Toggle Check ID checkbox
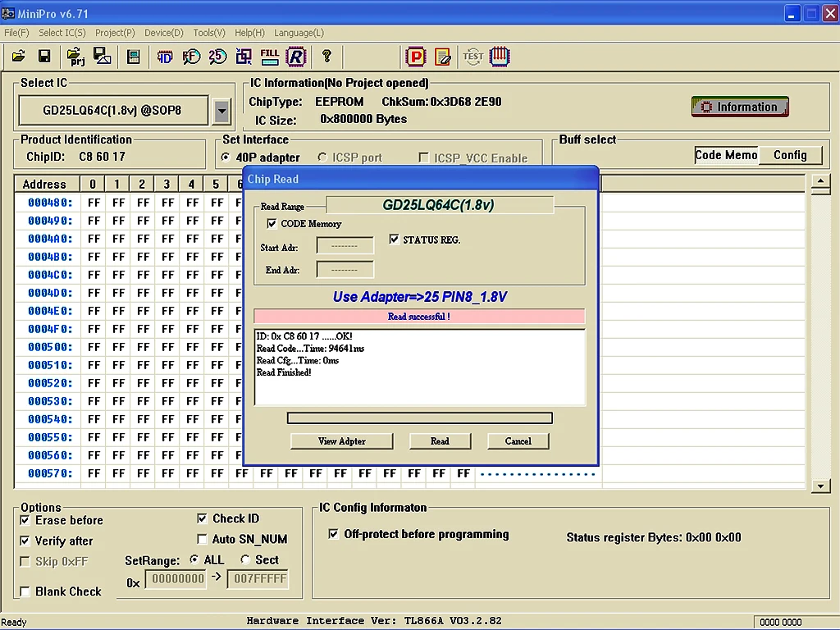The width and height of the screenshot is (840, 630). [x=202, y=518]
